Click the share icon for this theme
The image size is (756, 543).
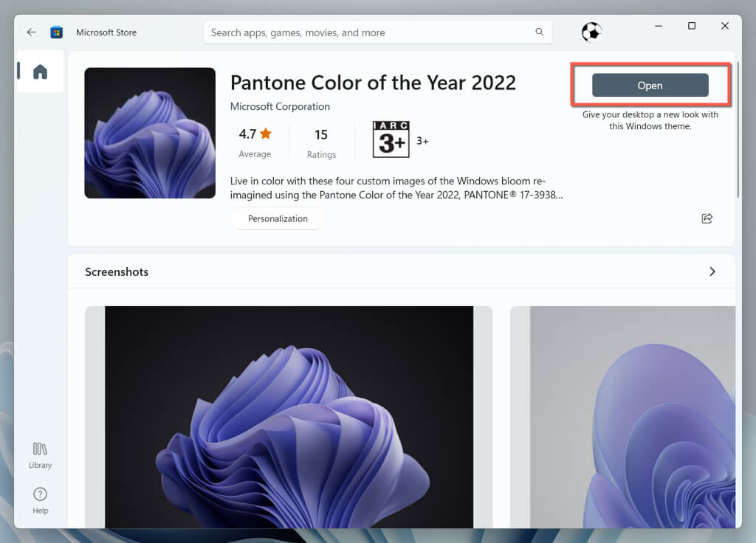tap(707, 218)
